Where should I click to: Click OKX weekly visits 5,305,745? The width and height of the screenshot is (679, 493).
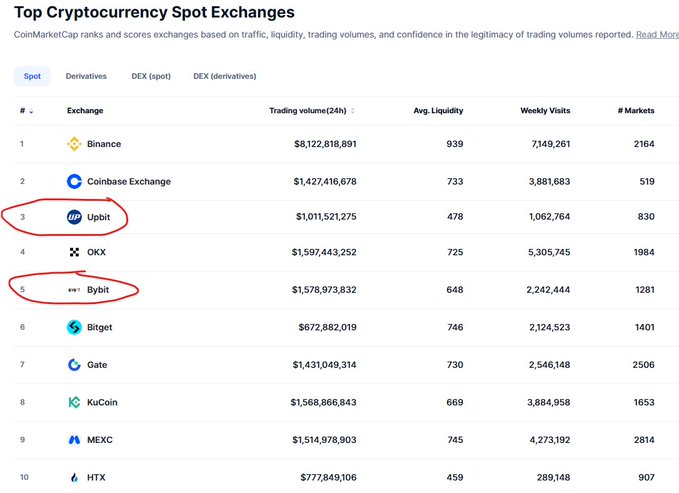tap(549, 252)
